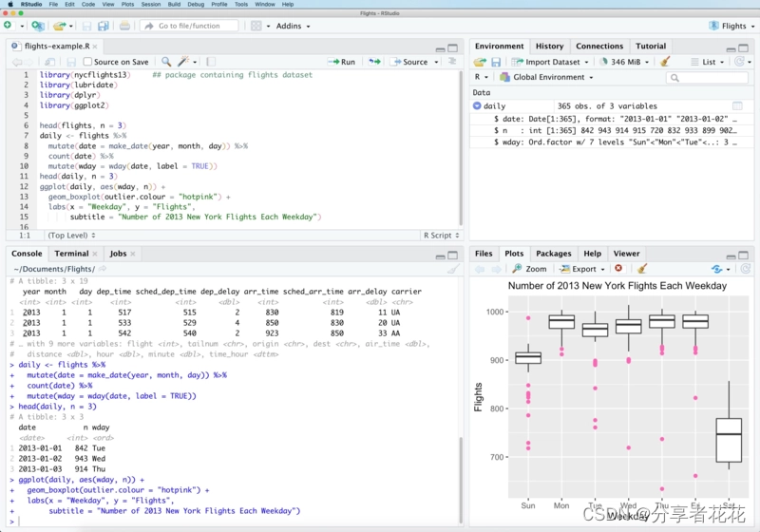Click the document outline icon in editor

pos(452,62)
